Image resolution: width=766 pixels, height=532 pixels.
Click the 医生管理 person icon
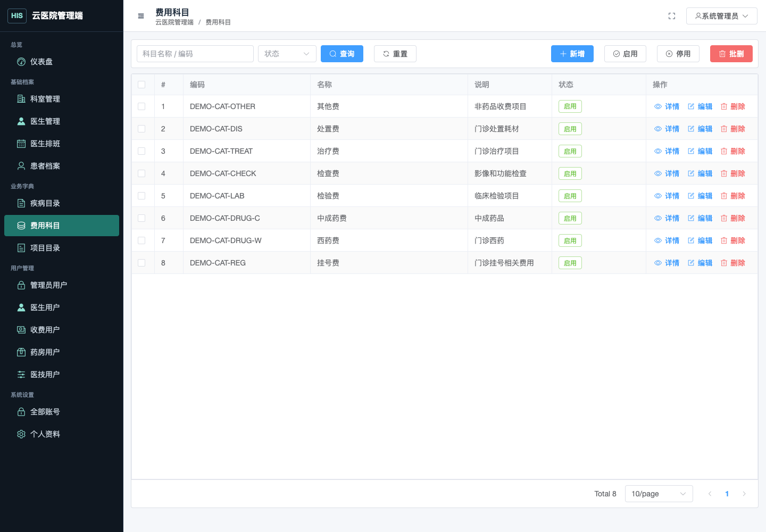pyautogui.click(x=21, y=121)
